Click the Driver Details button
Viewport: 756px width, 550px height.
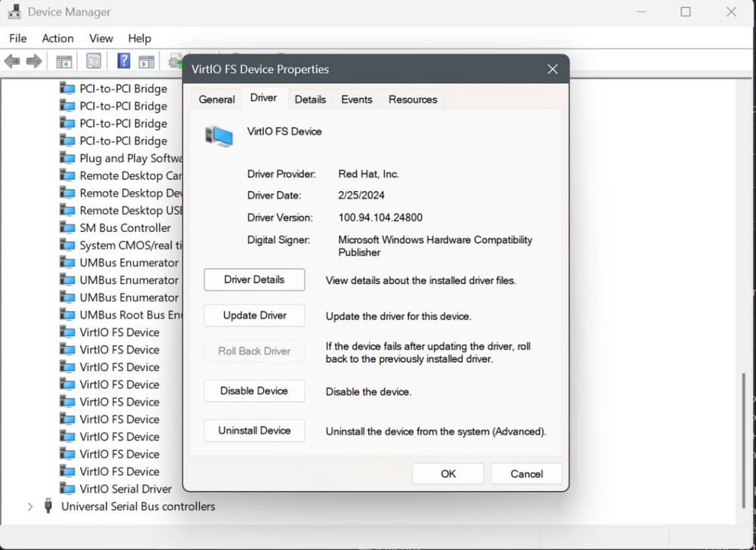pyautogui.click(x=254, y=280)
